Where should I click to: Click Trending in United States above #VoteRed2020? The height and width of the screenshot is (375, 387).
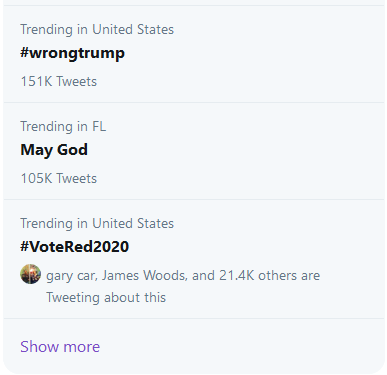(97, 223)
